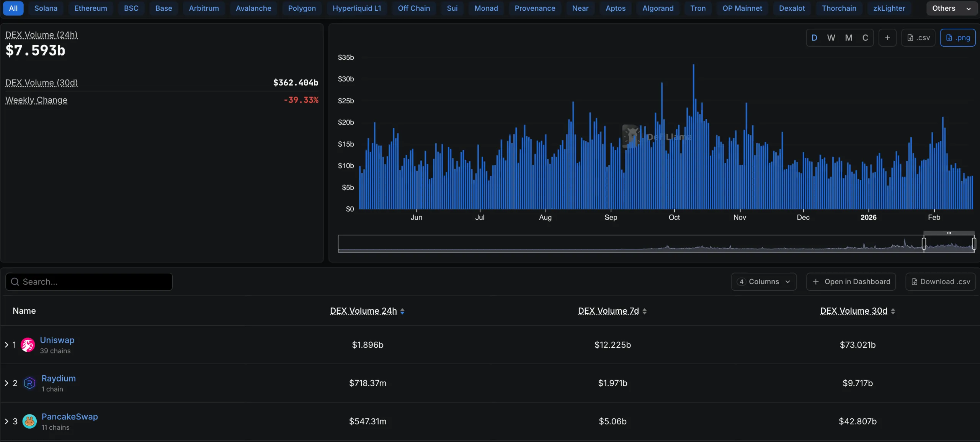Download chart as .png image
The height and width of the screenshot is (442, 980).
point(957,38)
